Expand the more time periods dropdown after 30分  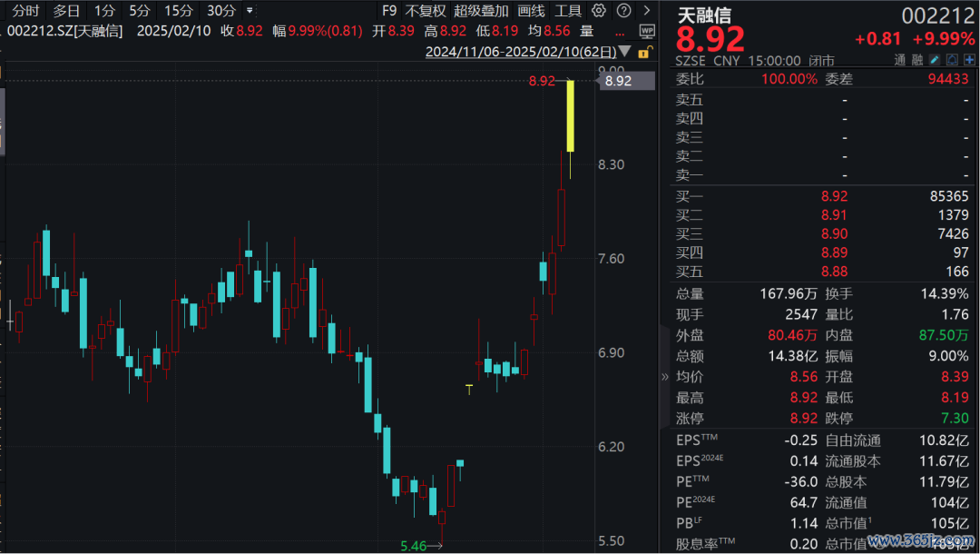250,11
